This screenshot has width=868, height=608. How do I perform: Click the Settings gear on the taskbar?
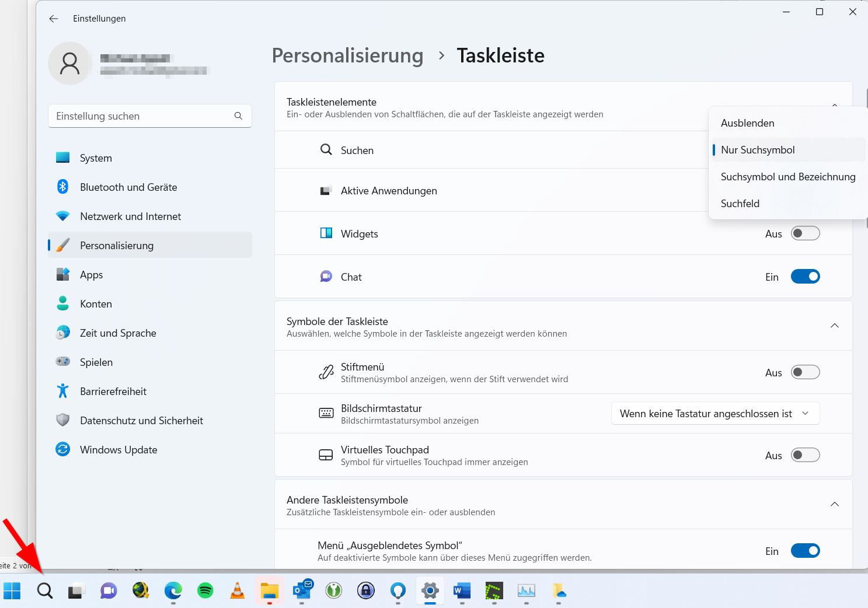[430, 591]
